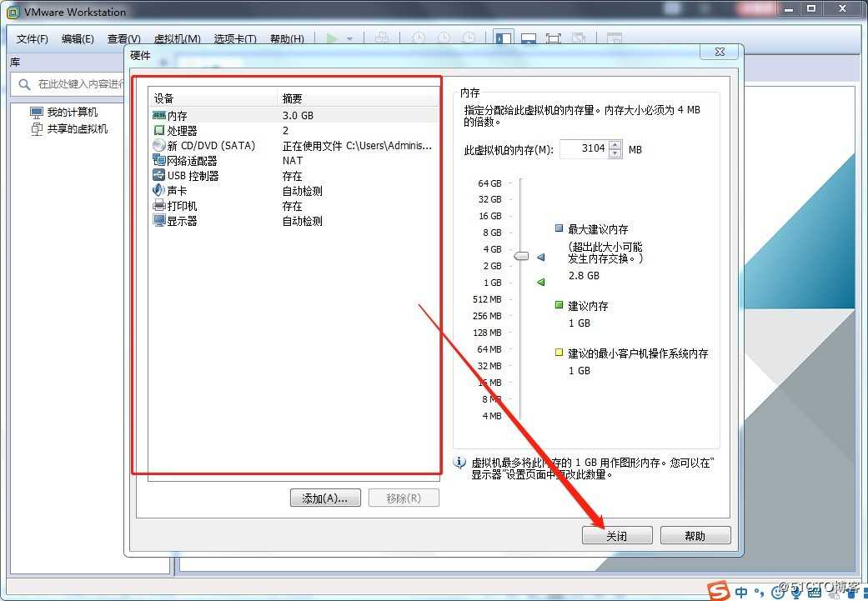This screenshot has height=601, width=868.
Task: Click the memory size input field 3104
Action: tap(584, 149)
